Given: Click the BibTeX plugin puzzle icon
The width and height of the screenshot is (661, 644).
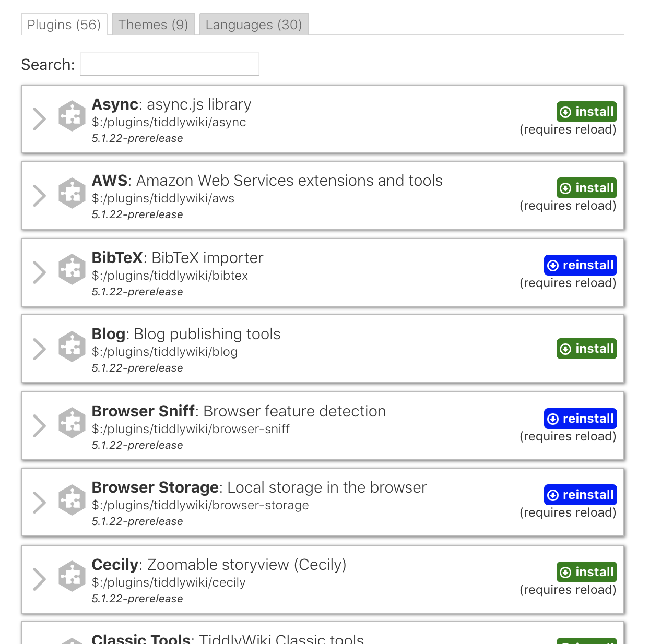Looking at the screenshot, I should 72,269.
